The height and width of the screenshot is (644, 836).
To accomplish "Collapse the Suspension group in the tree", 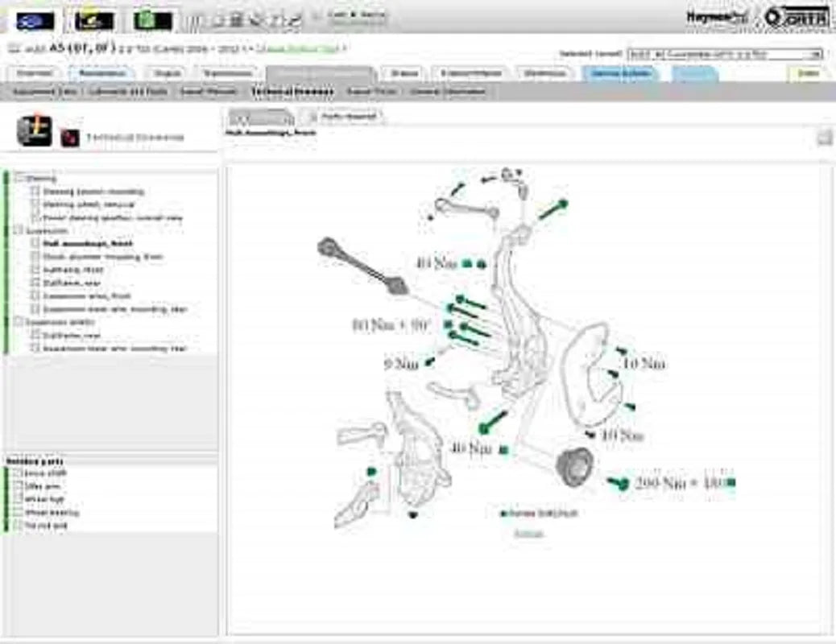I will [x=19, y=230].
